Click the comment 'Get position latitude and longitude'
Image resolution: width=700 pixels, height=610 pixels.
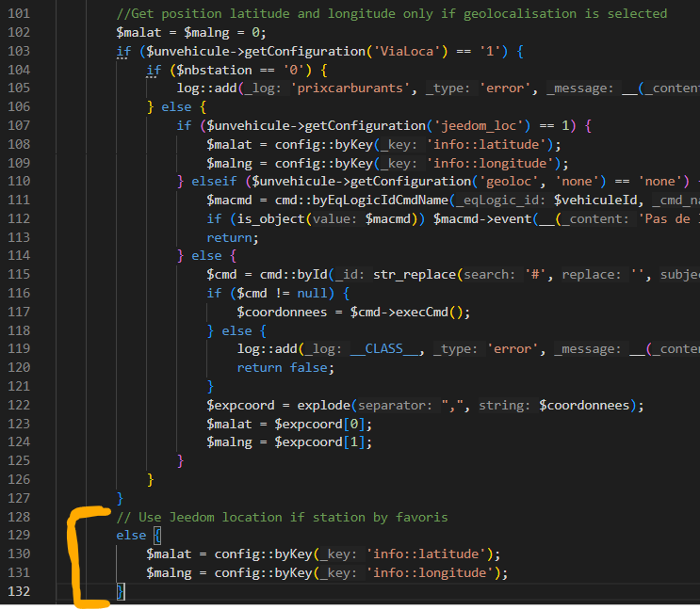[x=263, y=14]
